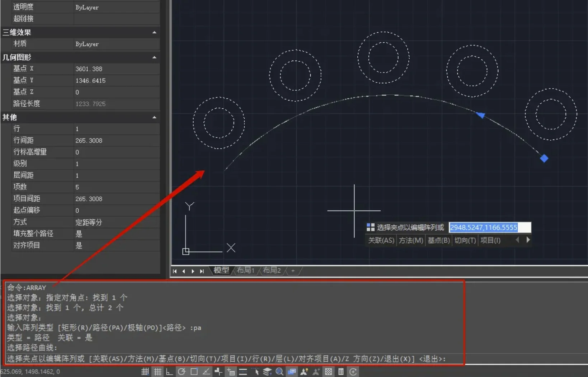Screen dimensions: 588x377
Task: Switch to the 模型 tab
Action: (221, 270)
